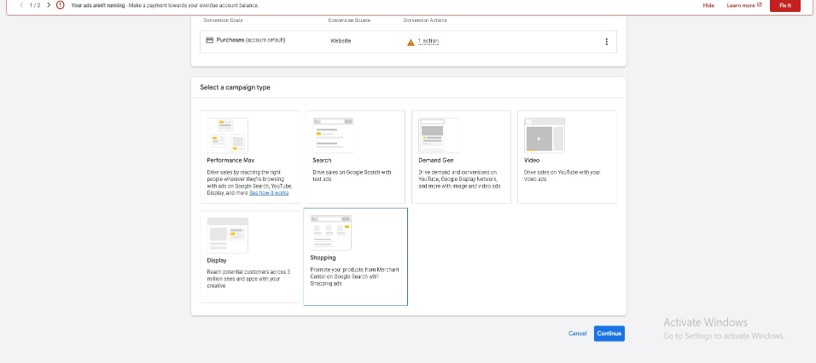Click the 'Conversion Source' column header

click(349, 20)
